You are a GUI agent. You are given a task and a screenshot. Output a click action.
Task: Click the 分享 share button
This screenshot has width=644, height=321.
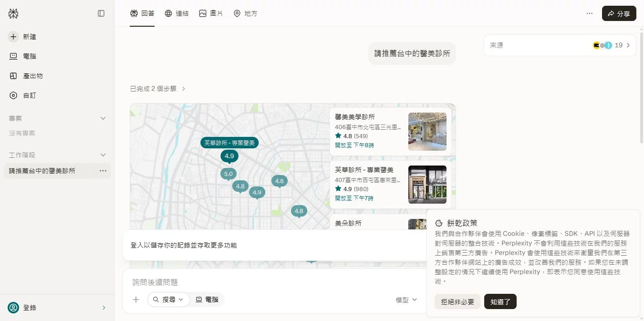click(619, 13)
